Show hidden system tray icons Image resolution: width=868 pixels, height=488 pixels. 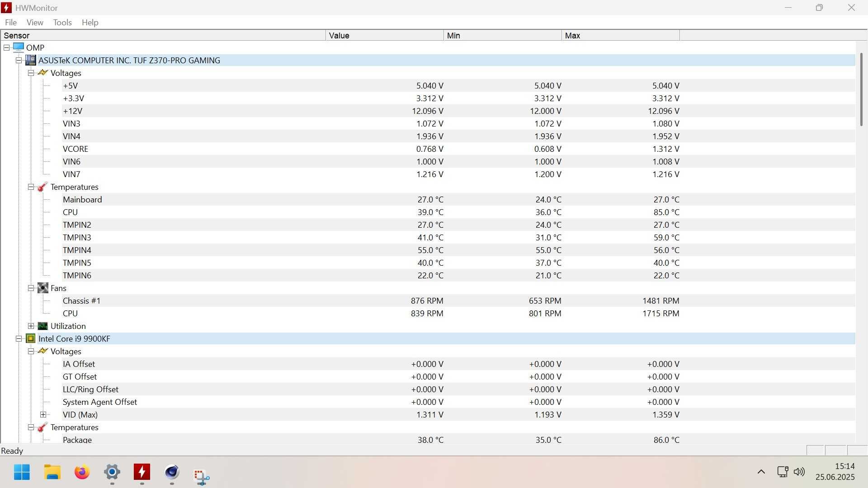pyautogui.click(x=761, y=472)
